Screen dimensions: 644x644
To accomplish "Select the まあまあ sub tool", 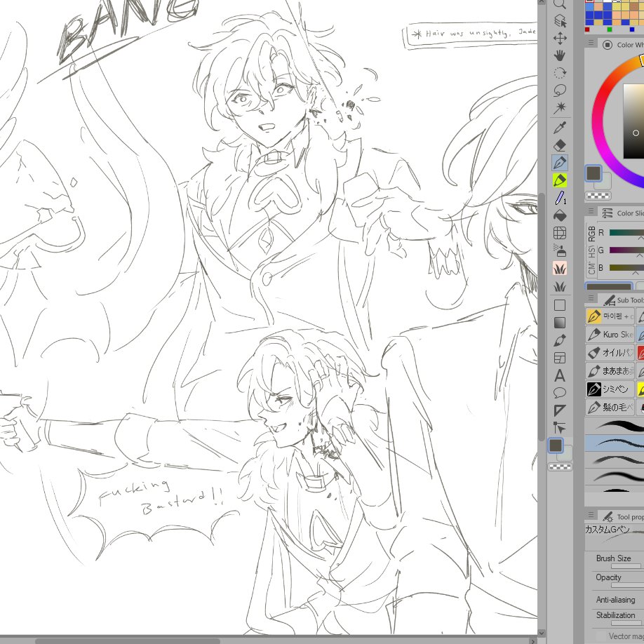I will click(x=610, y=371).
